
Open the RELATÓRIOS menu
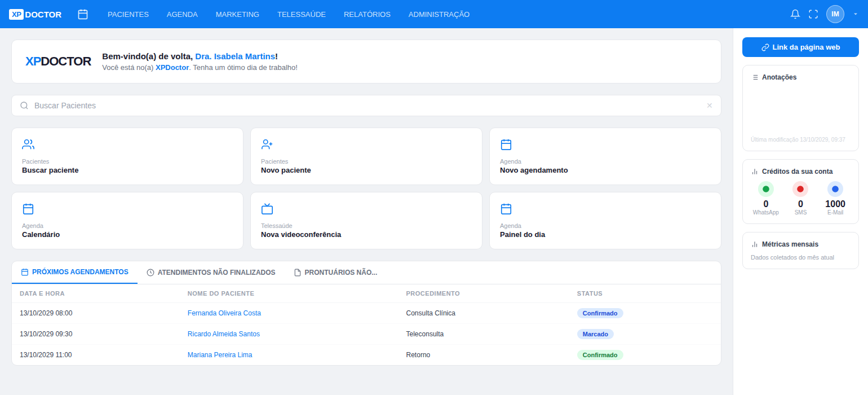tap(367, 14)
